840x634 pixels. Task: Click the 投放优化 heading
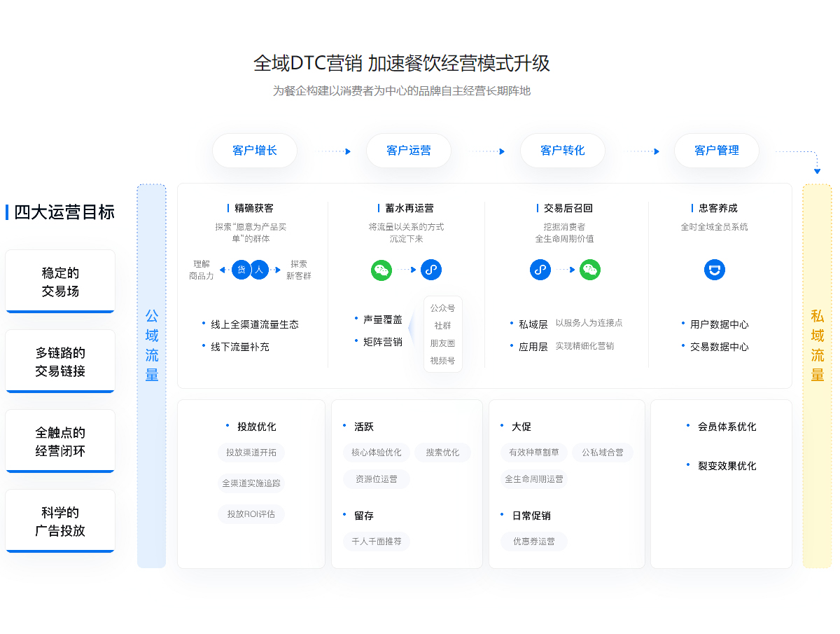coord(257,427)
